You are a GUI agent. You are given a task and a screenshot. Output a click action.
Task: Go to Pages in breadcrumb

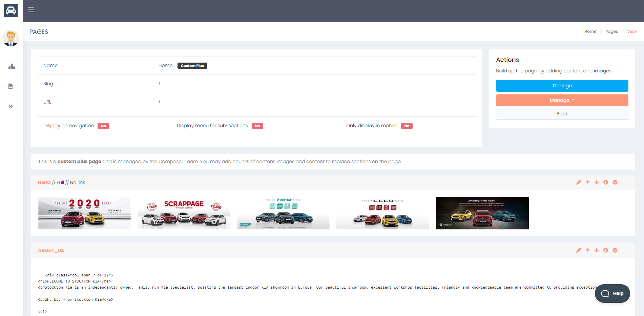click(611, 31)
